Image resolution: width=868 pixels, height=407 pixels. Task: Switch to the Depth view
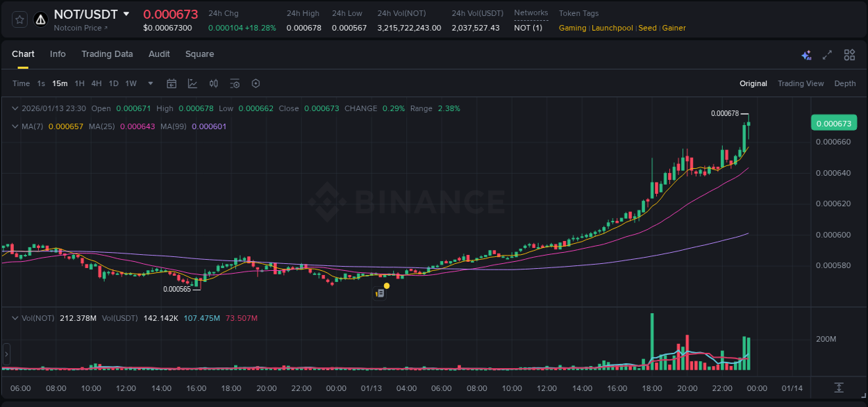coord(845,83)
